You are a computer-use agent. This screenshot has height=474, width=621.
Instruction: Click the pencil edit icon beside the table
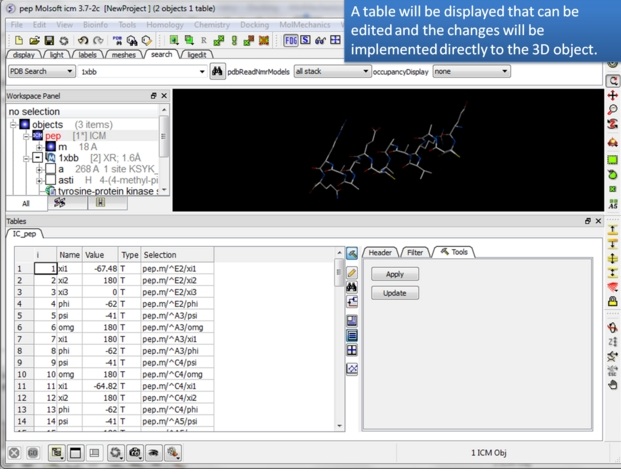pyautogui.click(x=352, y=272)
